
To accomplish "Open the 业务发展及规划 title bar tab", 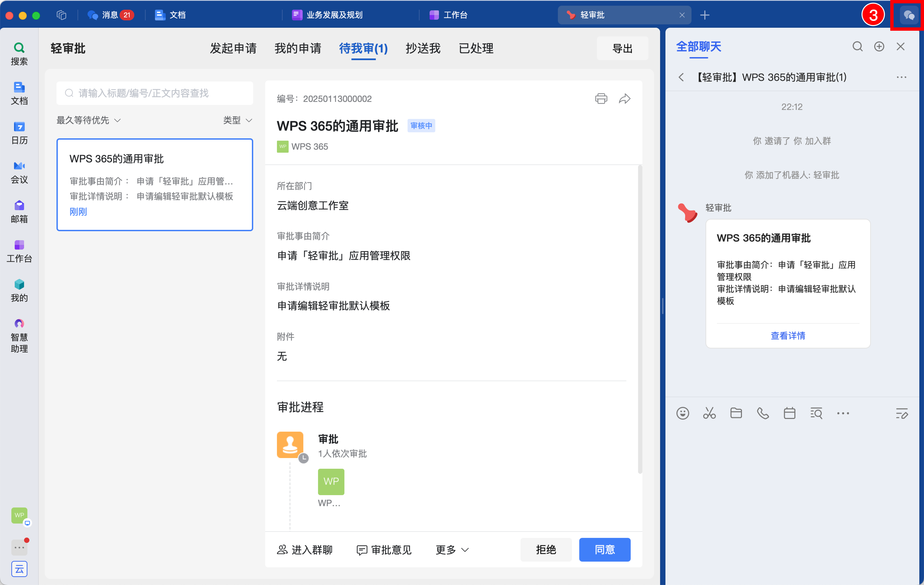I will 327,15.
